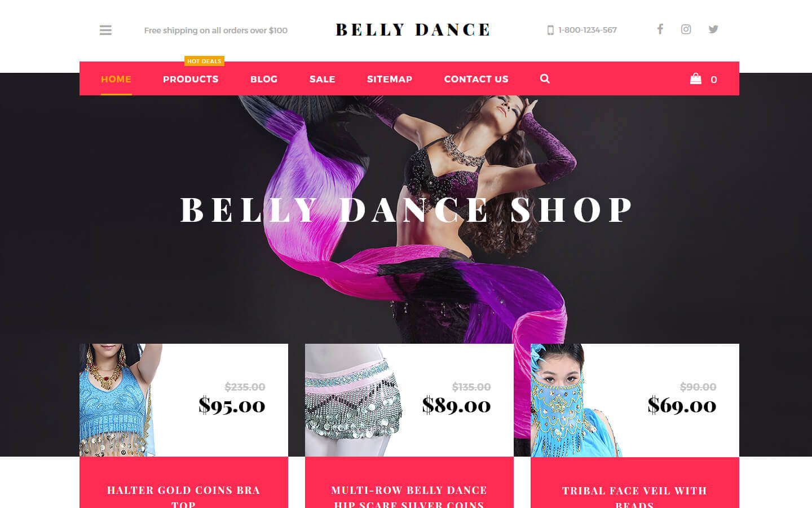Open the Sitemap page

pos(390,79)
